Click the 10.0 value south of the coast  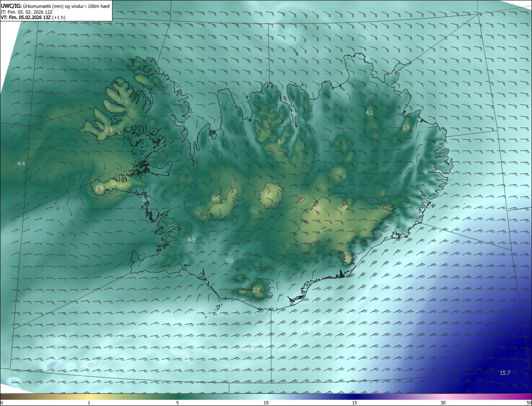pos(307,332)
